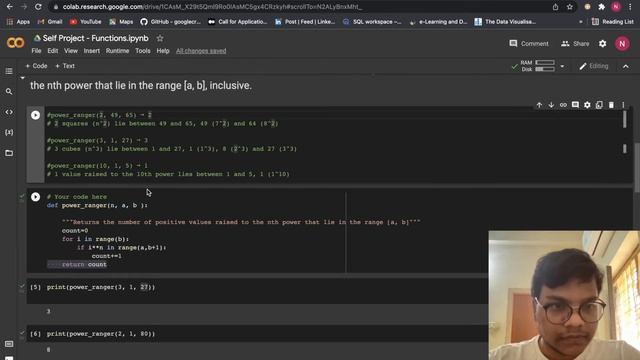Collapse the section with triangle arrow
640x360 pixels.
[x=22, y=78]
